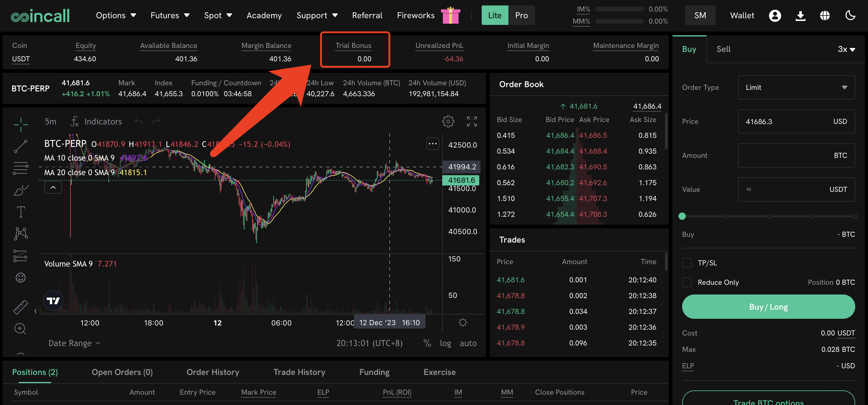Switch to Lite trading mode
The height and width of the screenshot is (405, 868).
494,15
